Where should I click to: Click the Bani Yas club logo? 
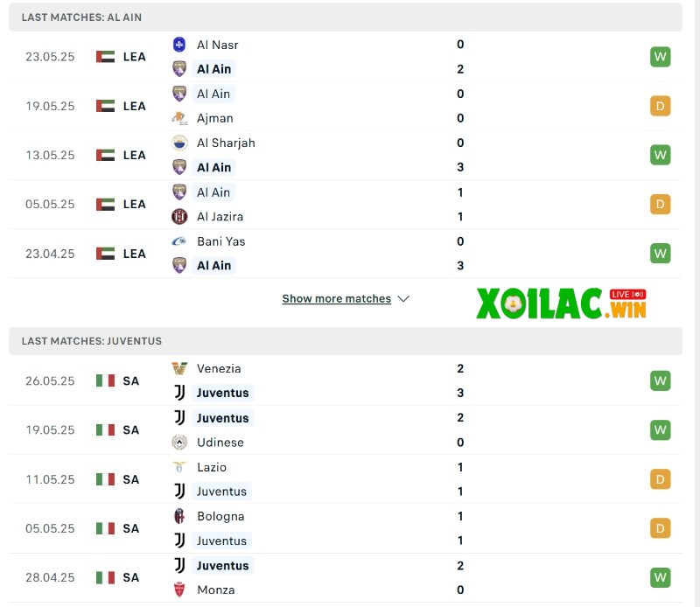[x=179, y=241]
